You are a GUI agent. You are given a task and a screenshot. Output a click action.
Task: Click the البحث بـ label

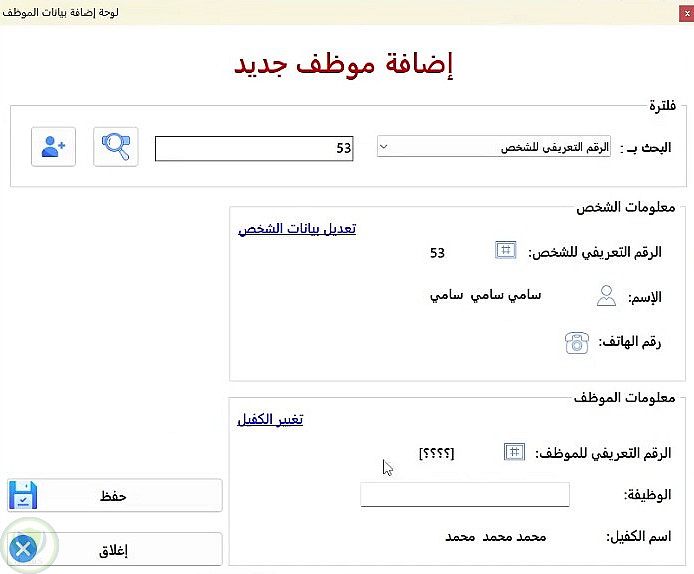pyautogui.click(x=645, y=147)
